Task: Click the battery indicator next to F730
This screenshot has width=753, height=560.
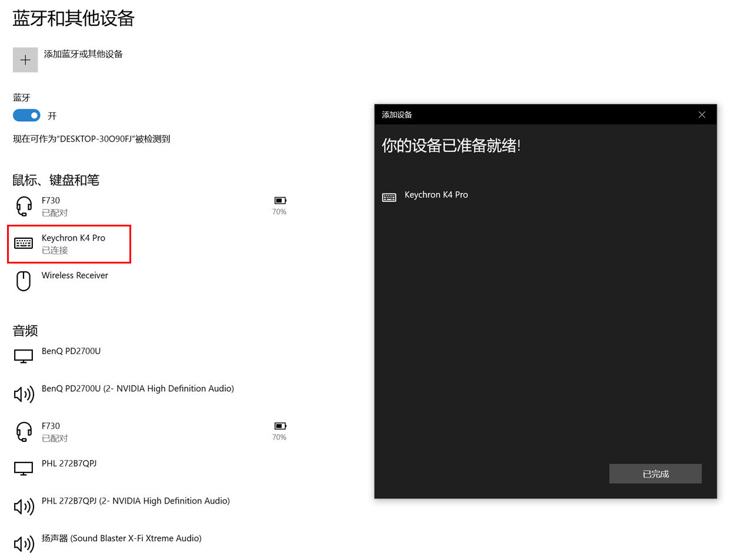Action: point(279,199)
